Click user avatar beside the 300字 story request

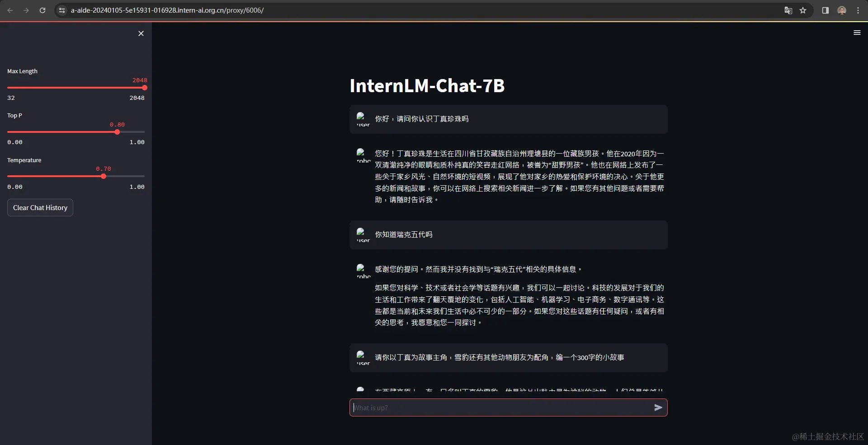(363, 357)
